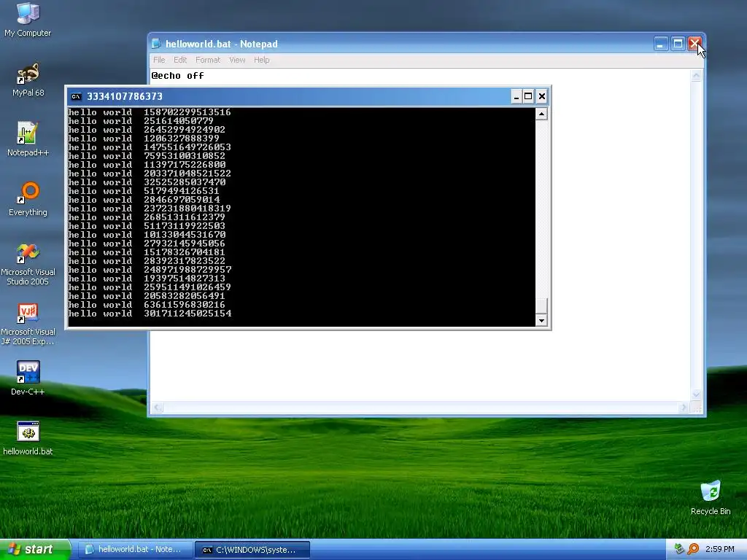Select the MyPal 68 desktop shortcut

(x=28, y=79)
